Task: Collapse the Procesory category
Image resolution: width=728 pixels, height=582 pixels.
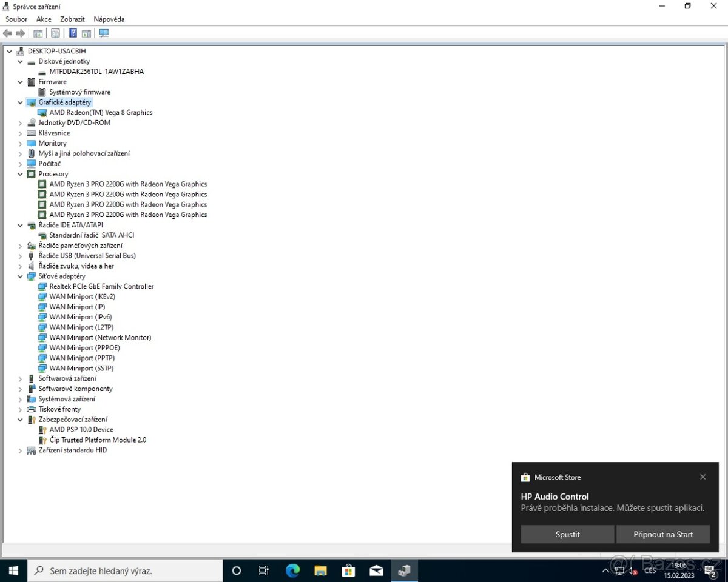Action: click(x=20, y=174)
